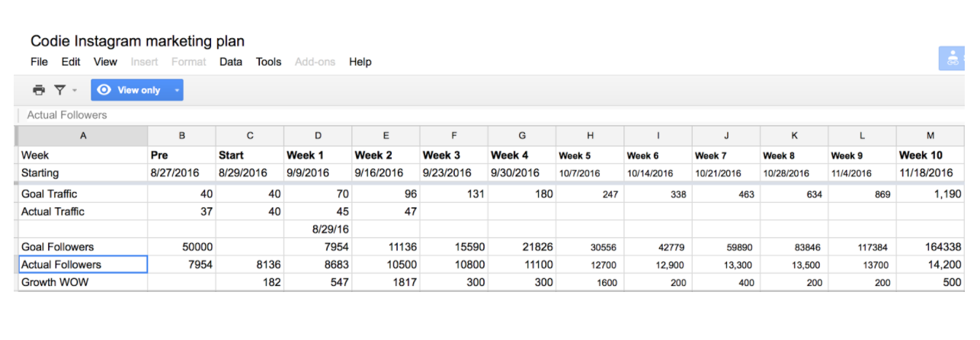Select column D header
The image size is (980, 340).
coord(318,136)
